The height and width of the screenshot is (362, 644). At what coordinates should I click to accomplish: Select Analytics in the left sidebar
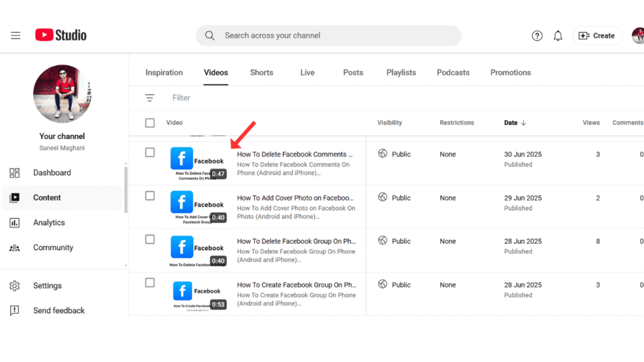point(49,222)
